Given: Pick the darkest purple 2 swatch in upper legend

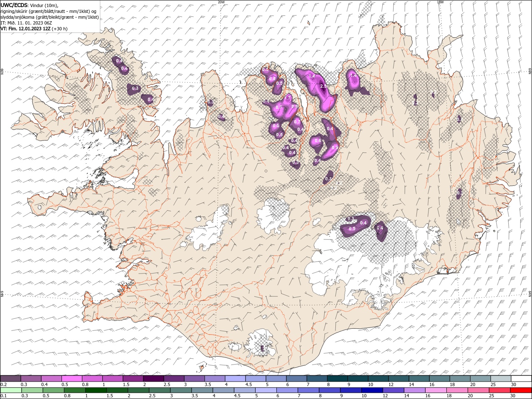Looking at the screenshot, I should tap(153, 379).
